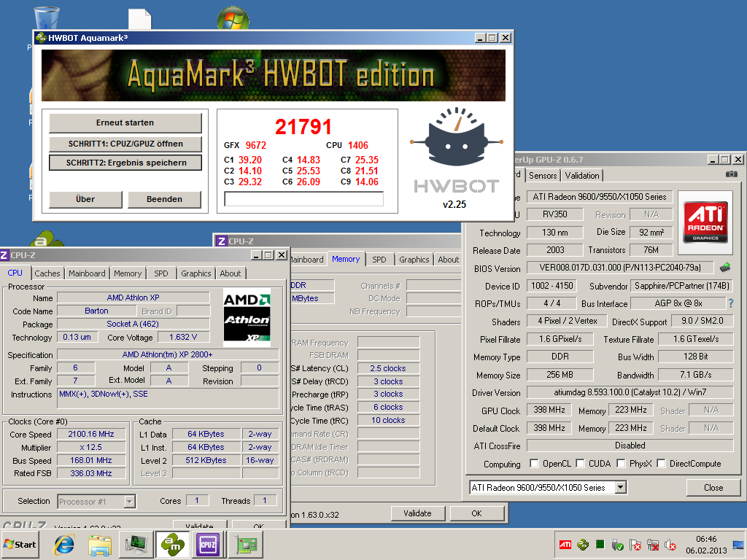Viewport: 747px width, 560px height.
Task: Click the BIOS version save chip icon
Action: coord(725,268)
